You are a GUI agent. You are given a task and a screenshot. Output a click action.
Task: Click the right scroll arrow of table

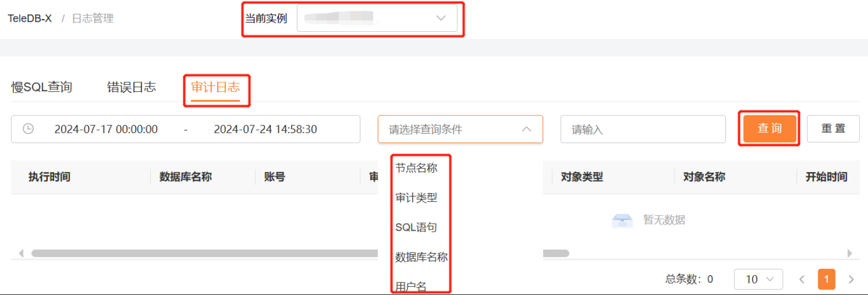pyautogui.click(x=850, y=253)
